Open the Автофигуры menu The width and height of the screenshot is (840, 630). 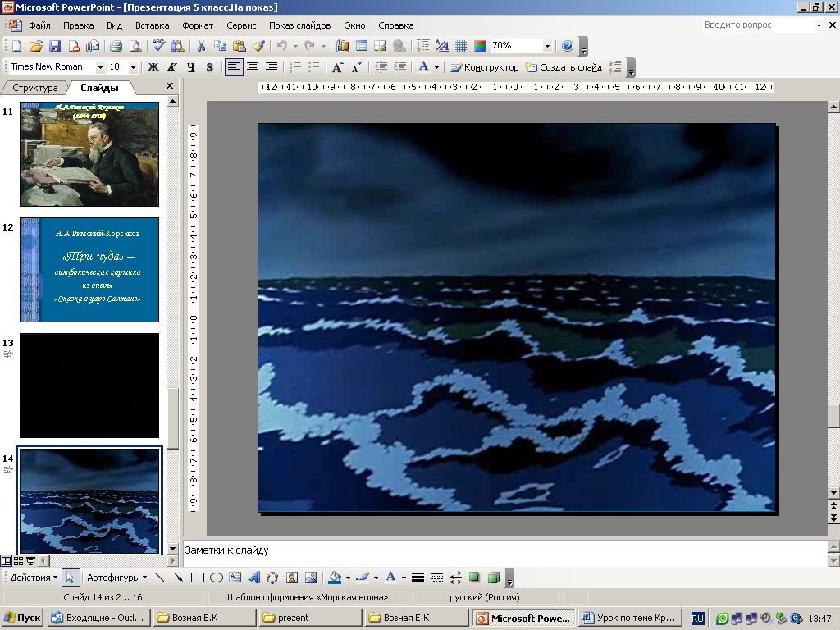pos(116,577)
